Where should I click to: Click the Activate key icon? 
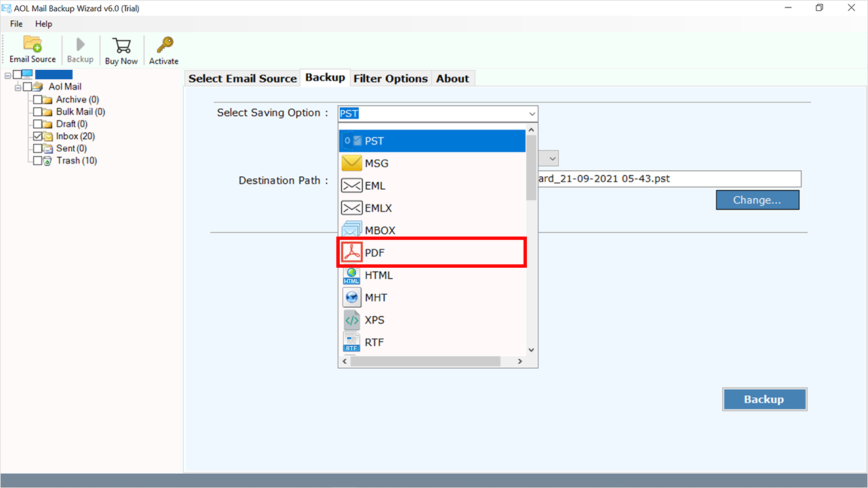pos(164,45)
